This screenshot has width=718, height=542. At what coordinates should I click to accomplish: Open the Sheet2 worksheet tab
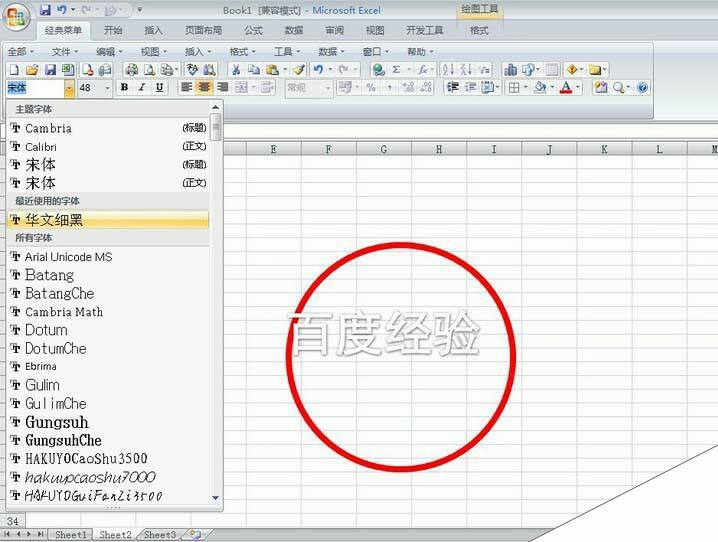(114, 535)
